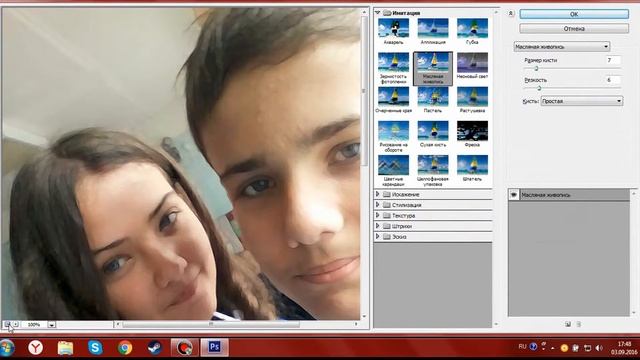Click the zoom in plus button

coord(16,324)
